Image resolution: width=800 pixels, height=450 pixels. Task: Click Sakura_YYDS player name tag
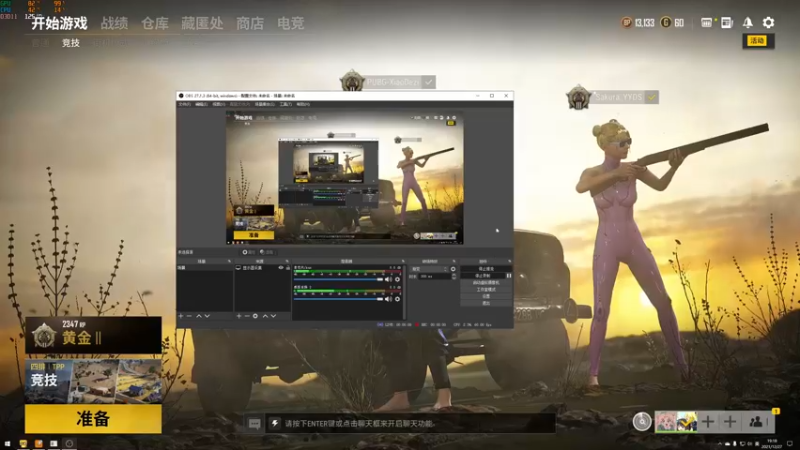tap(618, 97)
